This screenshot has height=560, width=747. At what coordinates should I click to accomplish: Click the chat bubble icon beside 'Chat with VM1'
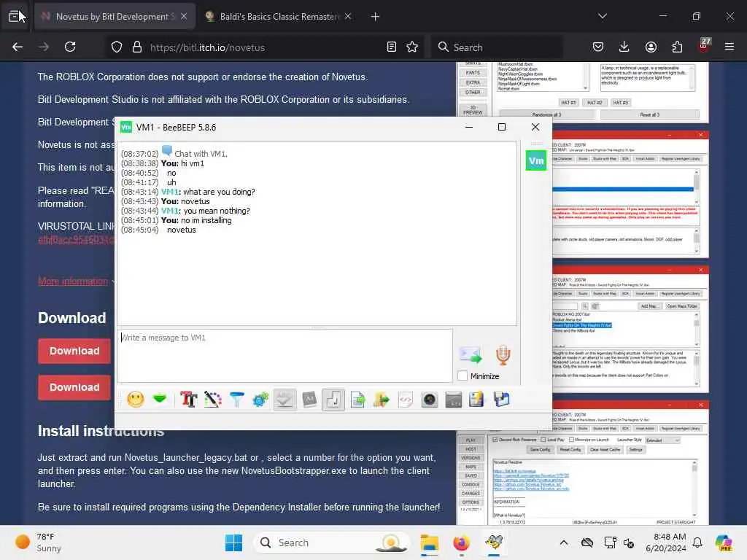click(167, 151)
